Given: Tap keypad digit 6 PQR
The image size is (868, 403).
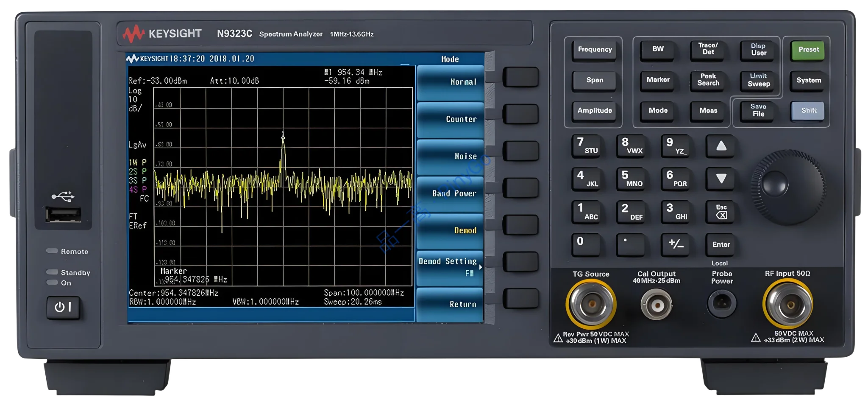Looking at the screenshot, I should pos(676,179).
